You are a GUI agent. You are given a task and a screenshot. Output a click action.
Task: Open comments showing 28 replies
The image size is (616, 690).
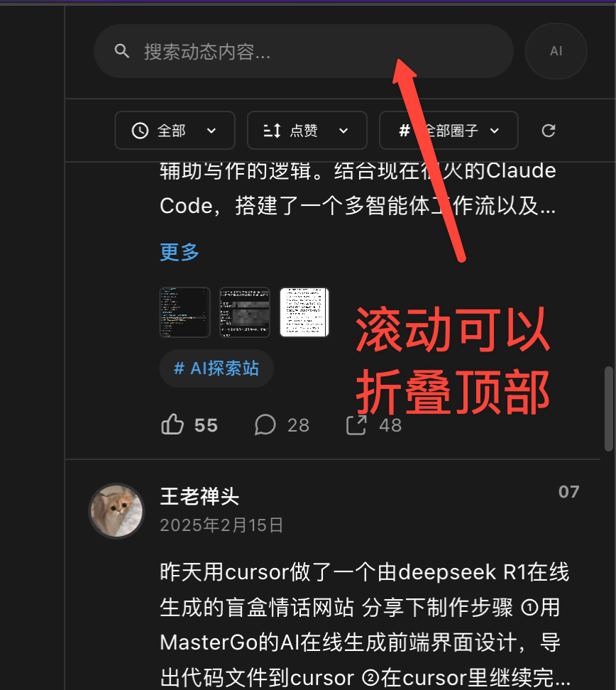[265, 425]
